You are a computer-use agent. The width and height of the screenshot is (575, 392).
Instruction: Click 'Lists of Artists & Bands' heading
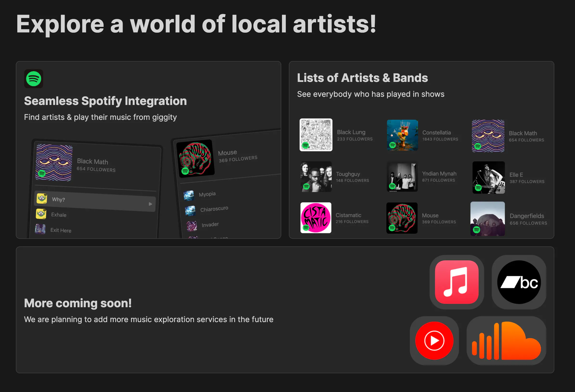(362, 78)
